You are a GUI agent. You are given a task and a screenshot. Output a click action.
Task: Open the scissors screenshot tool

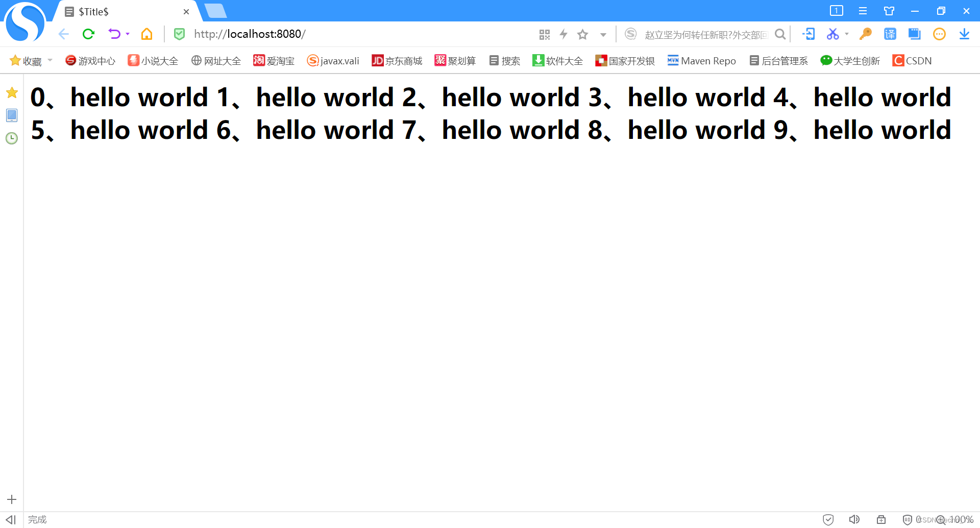[833, 34]
